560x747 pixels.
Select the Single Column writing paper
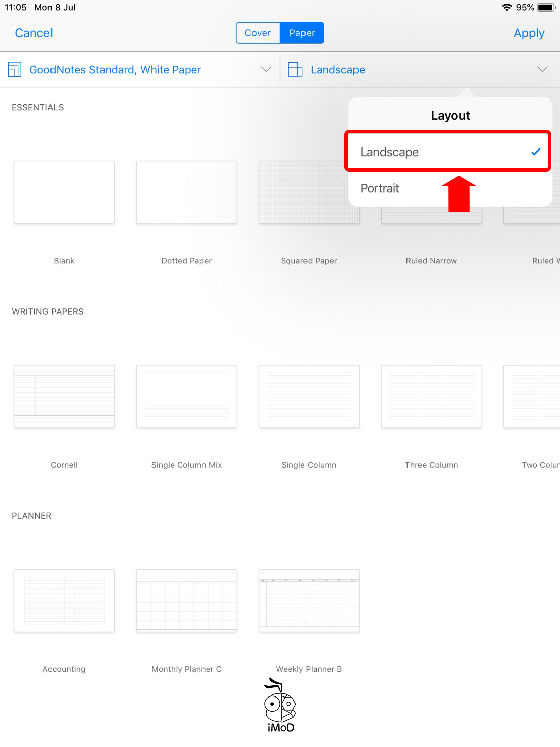[x=309, y=396]
